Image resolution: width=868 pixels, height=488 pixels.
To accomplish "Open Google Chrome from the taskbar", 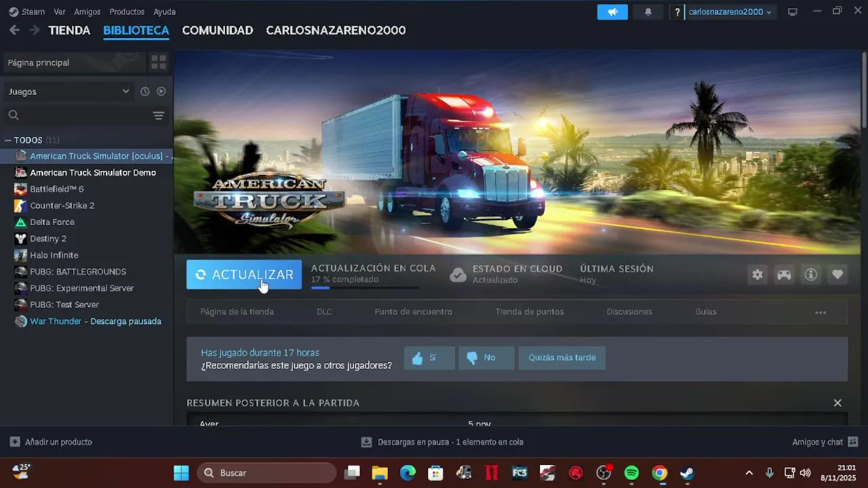I will tap(659, 472).
